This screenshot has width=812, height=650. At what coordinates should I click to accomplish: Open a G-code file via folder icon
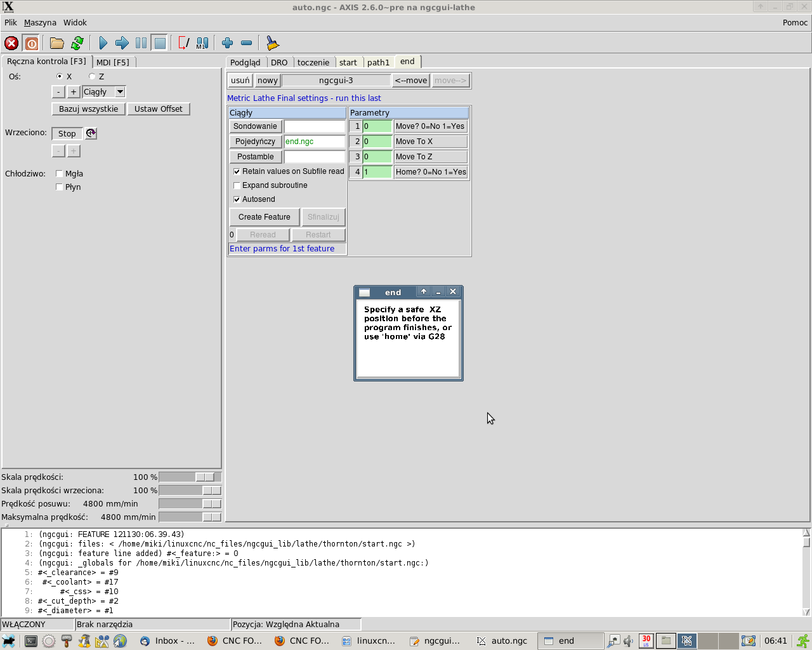(57, 43)
